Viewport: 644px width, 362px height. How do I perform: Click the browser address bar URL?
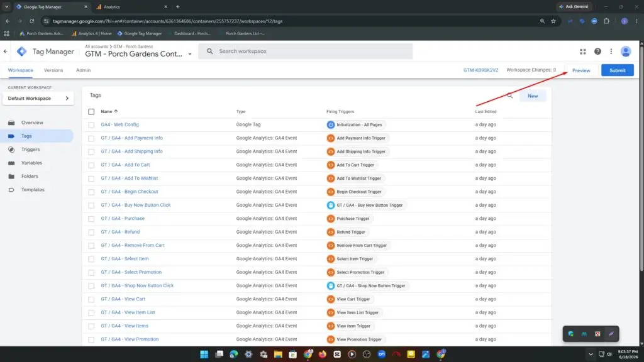click(167, 21)
